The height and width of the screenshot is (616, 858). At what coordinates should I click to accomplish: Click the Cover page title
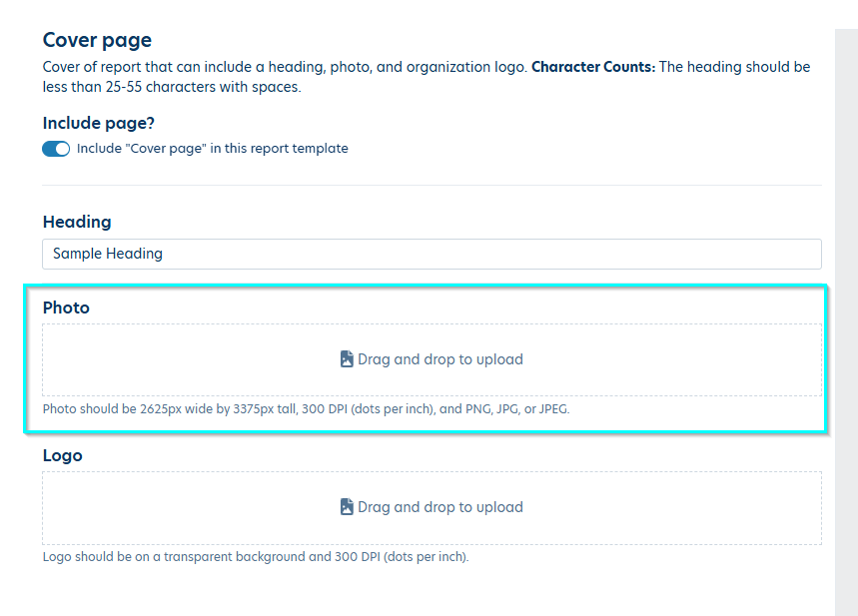98,40
